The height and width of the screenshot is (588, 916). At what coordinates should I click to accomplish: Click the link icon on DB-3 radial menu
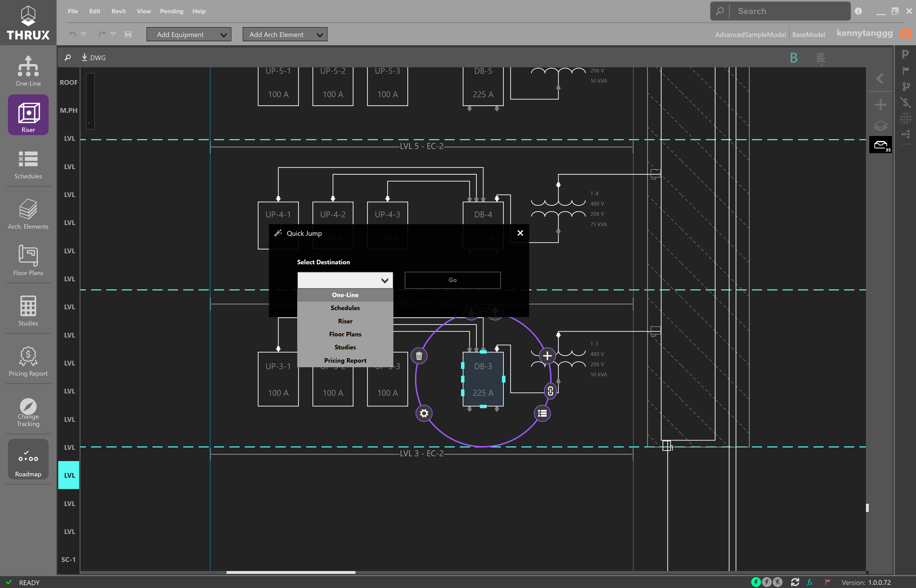(550, 391)
